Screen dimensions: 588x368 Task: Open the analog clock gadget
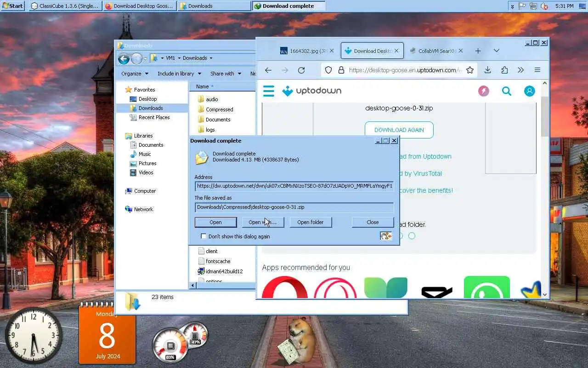coord(34,336)
